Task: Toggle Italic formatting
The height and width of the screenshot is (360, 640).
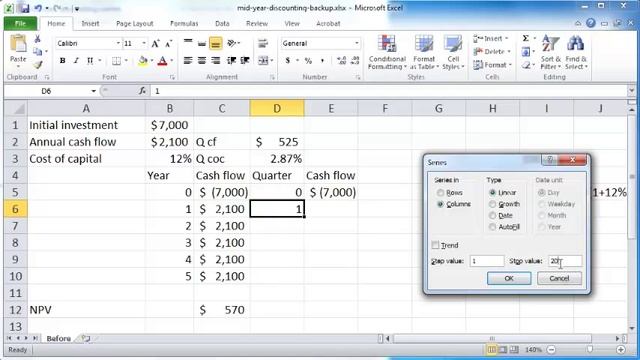Action: [76, 61]
